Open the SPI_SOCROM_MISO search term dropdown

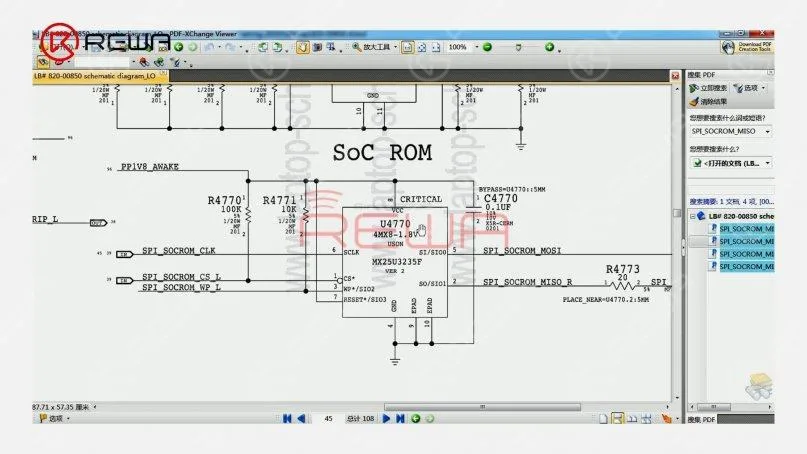(767, 132)
